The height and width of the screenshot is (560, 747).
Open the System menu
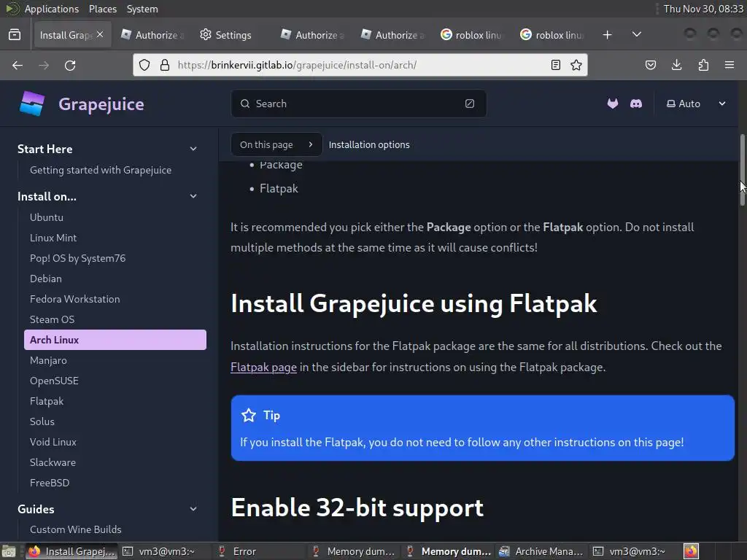pyautogui.click(x=142, y=9)
